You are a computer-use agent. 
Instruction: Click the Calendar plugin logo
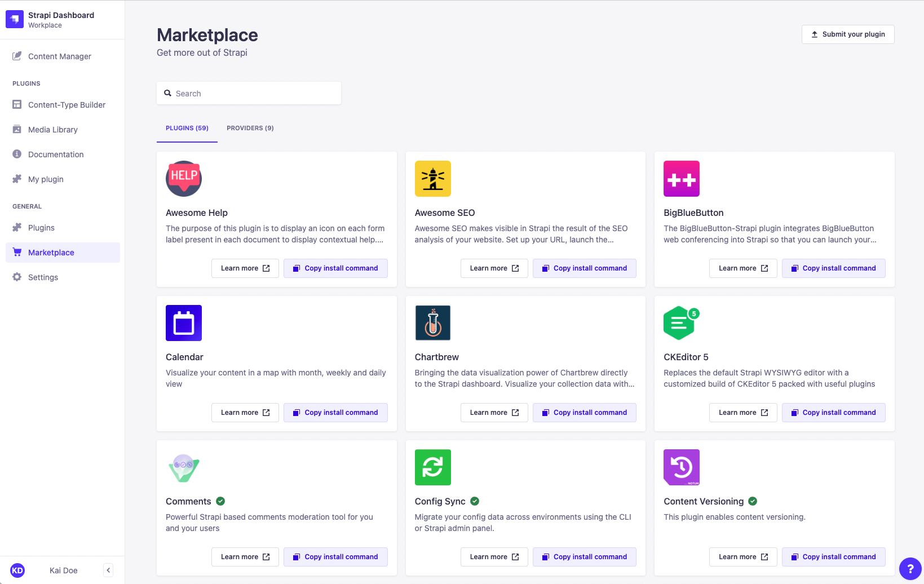(184, 323)
